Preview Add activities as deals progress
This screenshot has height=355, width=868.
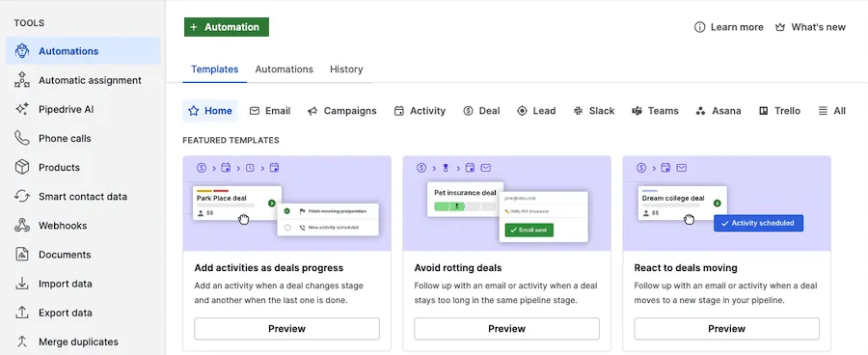coord(286,328)
